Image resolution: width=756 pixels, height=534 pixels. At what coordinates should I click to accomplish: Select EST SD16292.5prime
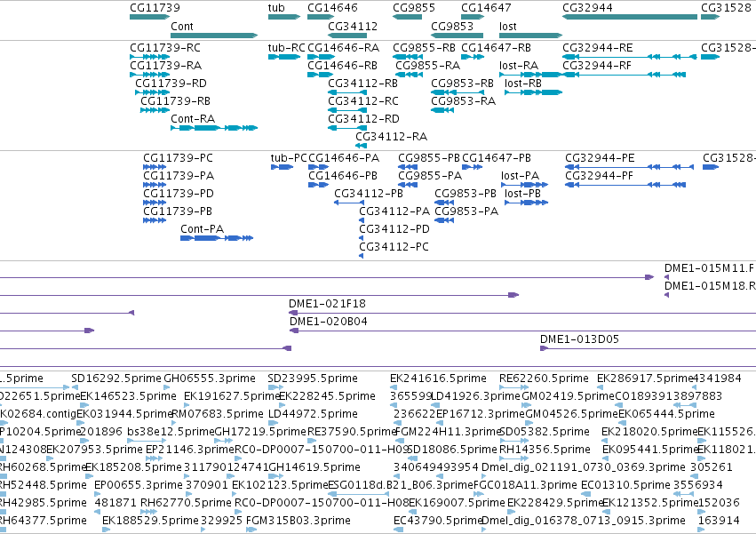(x=75, y=387)
